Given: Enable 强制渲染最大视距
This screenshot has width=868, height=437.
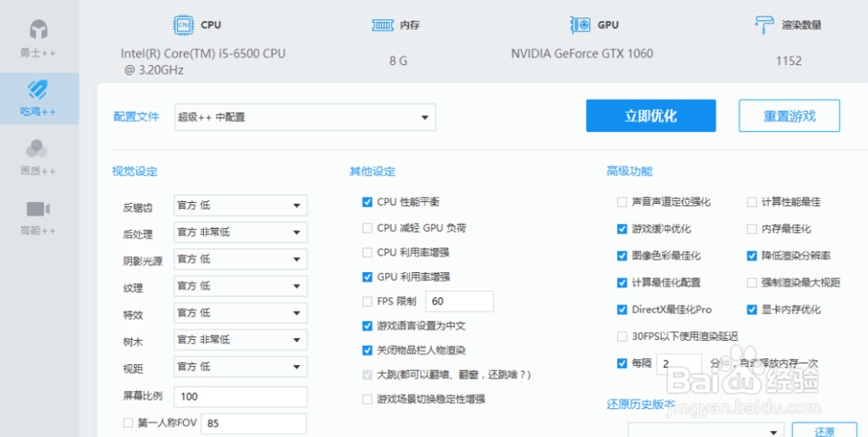Looking at the screenshot, I should [751, 283].
